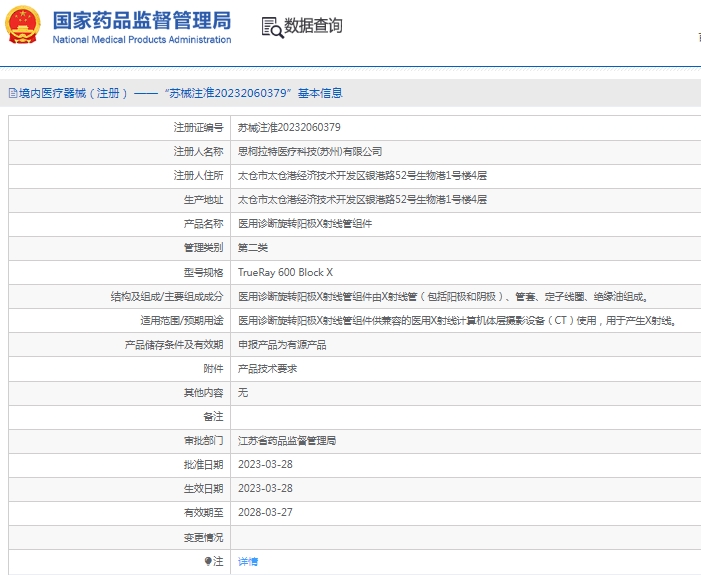Click value 申报产品为有源产品
This screenshot has width=701, height=575.
282,345
